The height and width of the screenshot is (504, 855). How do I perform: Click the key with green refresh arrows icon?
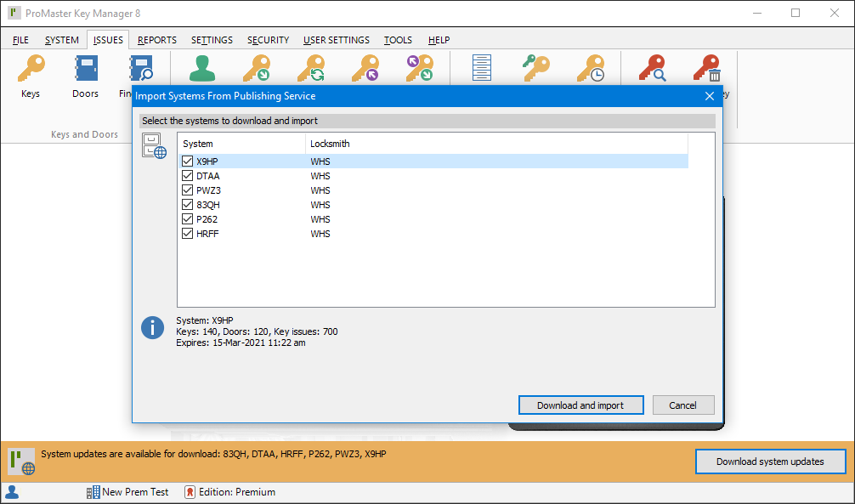click(311, 69)
